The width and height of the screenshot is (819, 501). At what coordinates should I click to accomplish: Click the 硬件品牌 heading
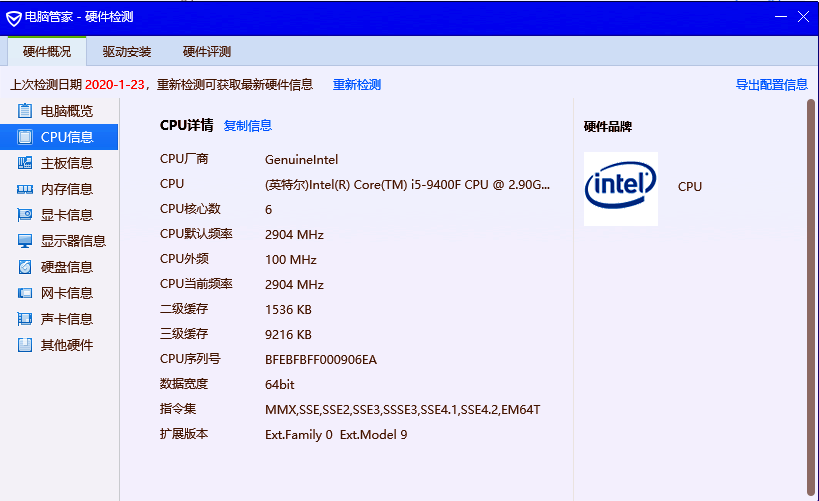608,126
